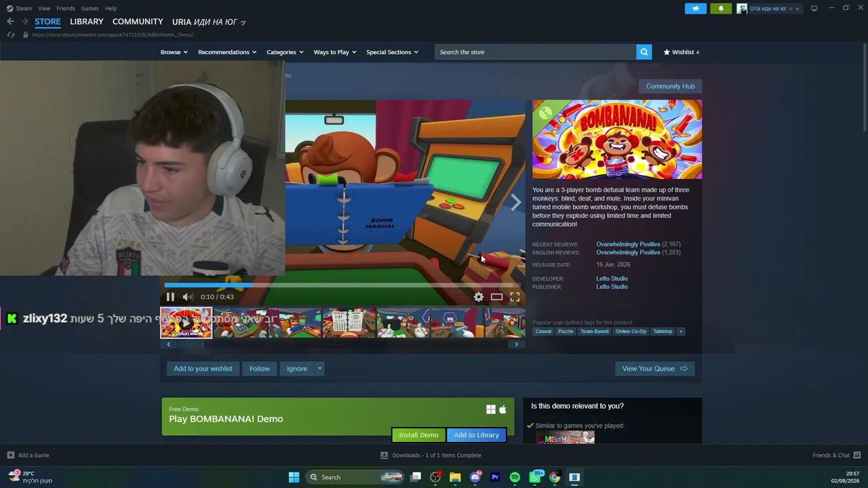Expand the Categories dropdown
The height and width of the screenshot is (488, 868).
(285, 52)
